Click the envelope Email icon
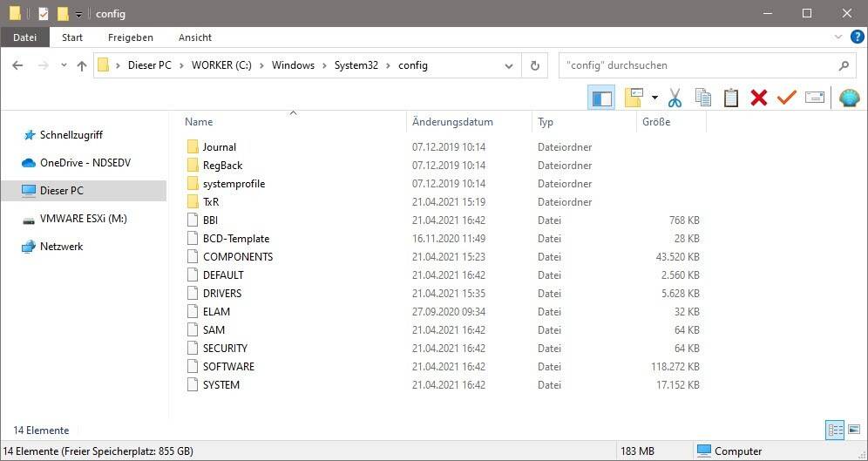This screenshot has height=461, width=868. click(814, 98)
